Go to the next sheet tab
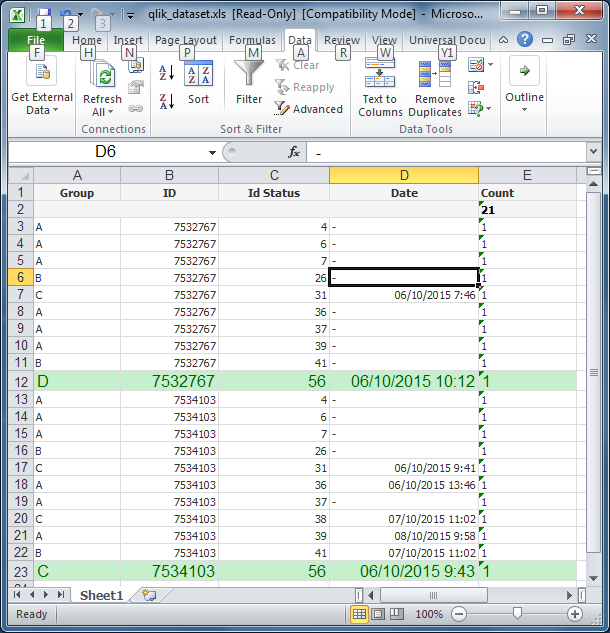Image resolution: width=610 pixels, height=633 pixels. click(46, 595)
